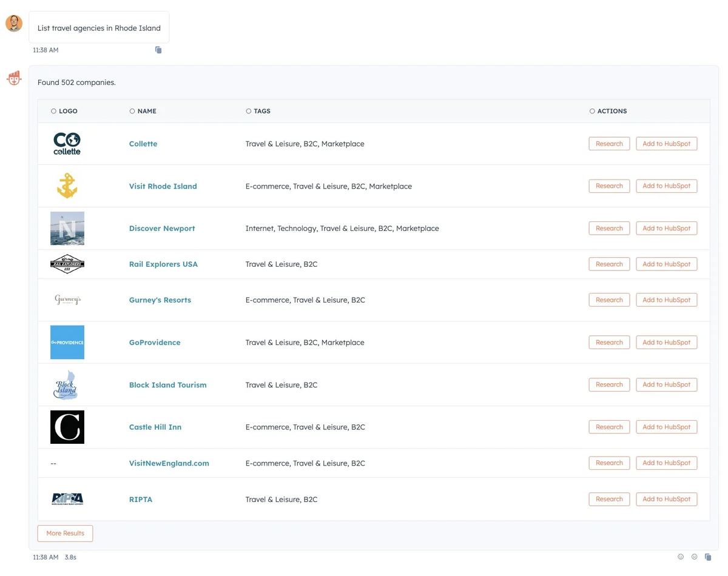Click Research for VisitNewEngland.com
The width and height of the screenshot is (728, 576).
tap(609, 463)
